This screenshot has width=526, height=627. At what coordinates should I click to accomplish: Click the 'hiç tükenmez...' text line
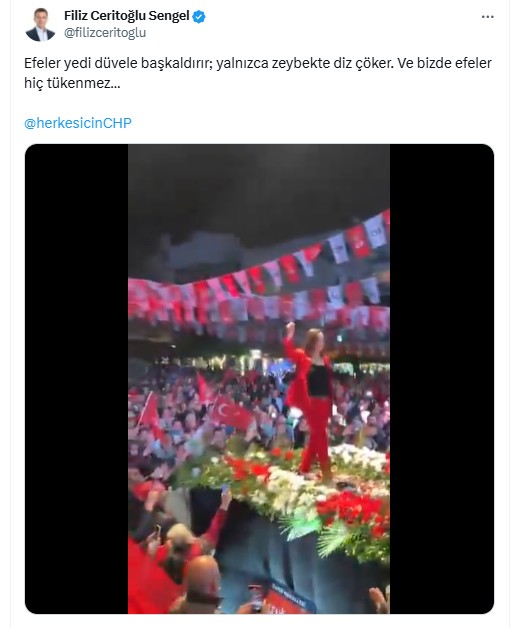tap(72, 84)
